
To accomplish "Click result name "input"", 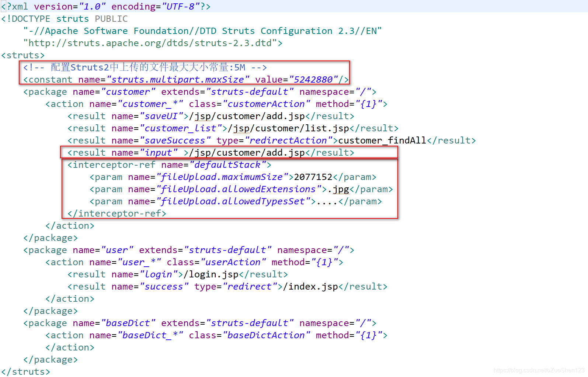I will [x=159, y=153].
